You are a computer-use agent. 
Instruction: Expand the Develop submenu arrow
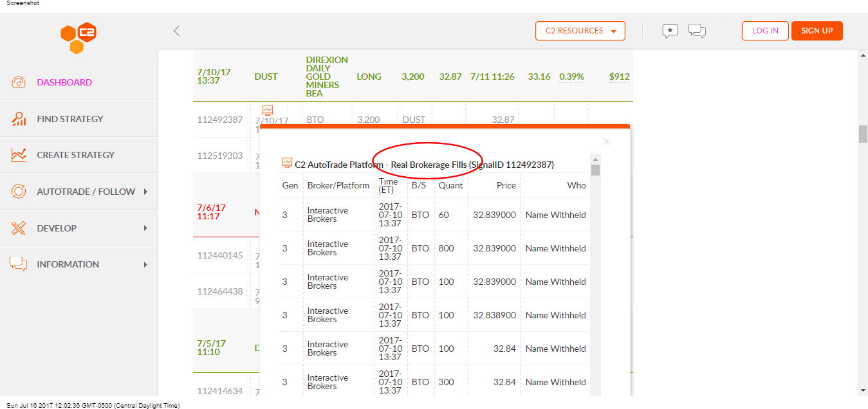145,228
